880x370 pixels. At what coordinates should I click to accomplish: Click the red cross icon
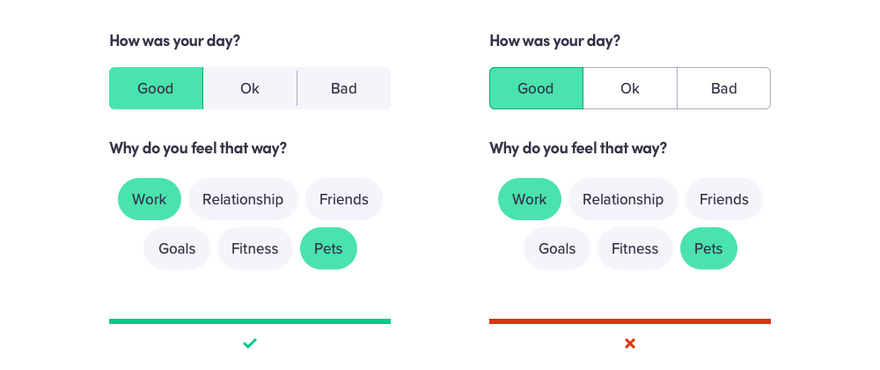630,343
